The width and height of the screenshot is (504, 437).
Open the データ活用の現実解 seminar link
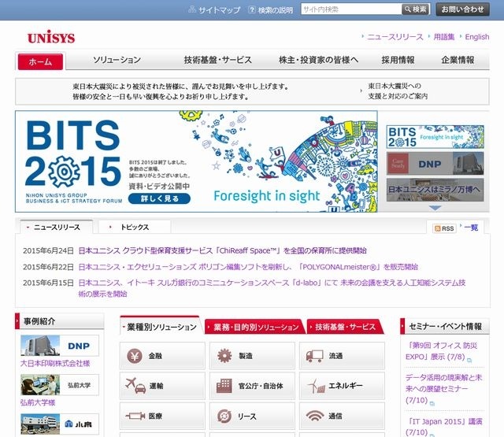pos(443,389)
